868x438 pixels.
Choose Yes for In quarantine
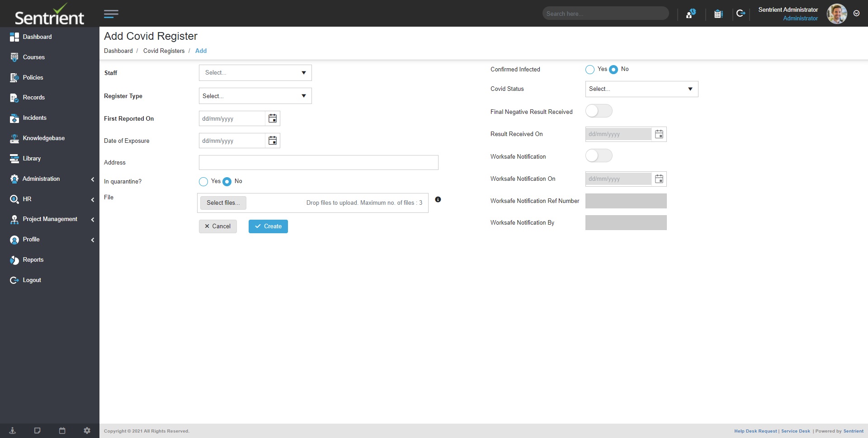pos(203,181)
